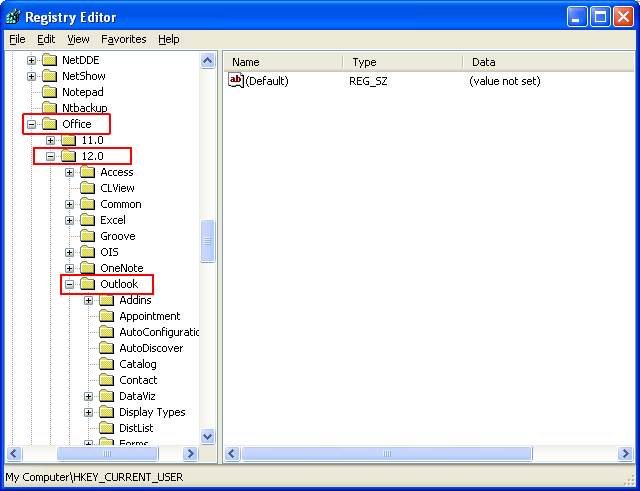
Task: Click the values pane scroll right arrow
Action: 626,453
